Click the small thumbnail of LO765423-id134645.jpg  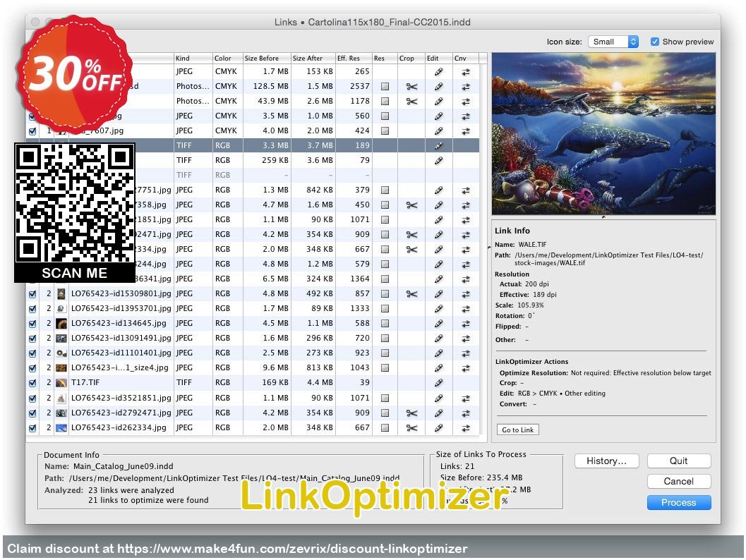click(x=61, y=323)
